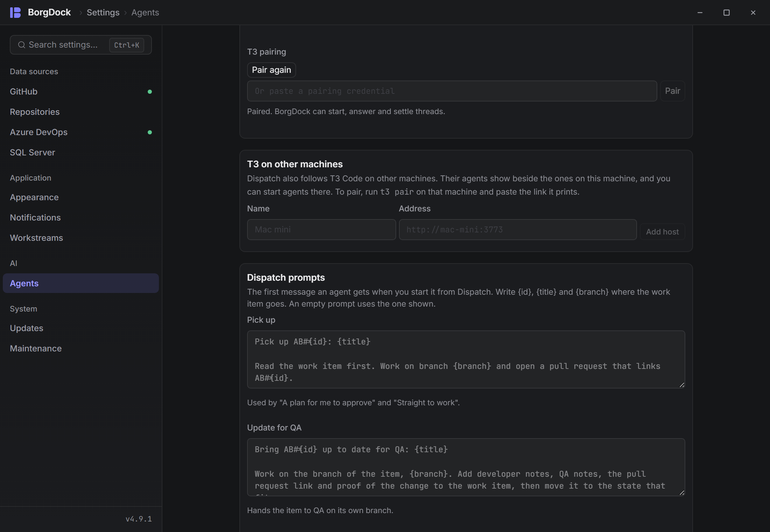Open the SQL Server settings page

coord(81,152)
